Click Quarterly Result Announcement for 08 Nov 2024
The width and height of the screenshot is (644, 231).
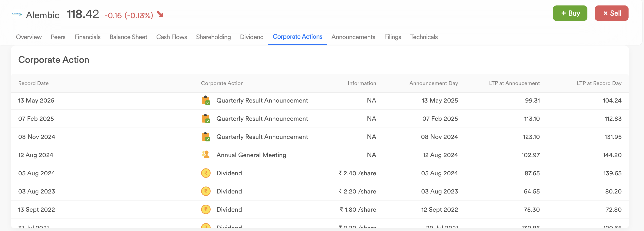coord(262,137)
